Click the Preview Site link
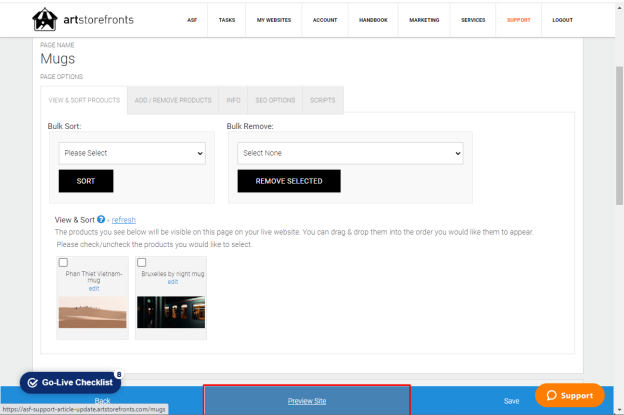Image resolution: width=624 pixels, height=415 pixels. pyautogui.click(x=307, y=401)
